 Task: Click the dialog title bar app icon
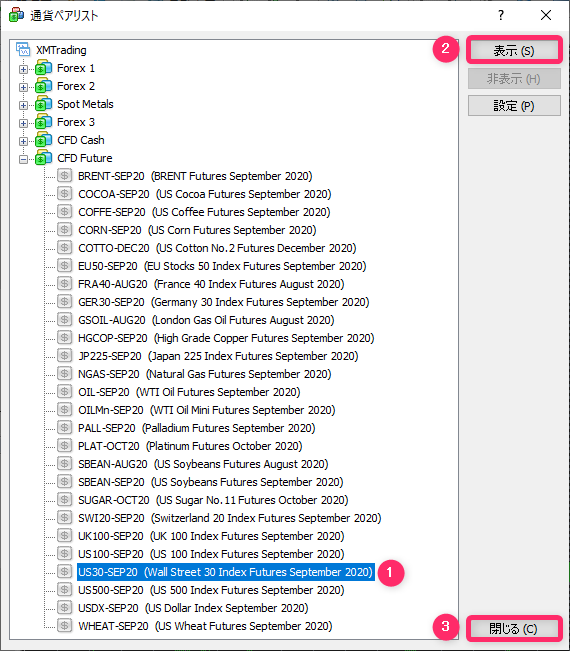[16, 15]
